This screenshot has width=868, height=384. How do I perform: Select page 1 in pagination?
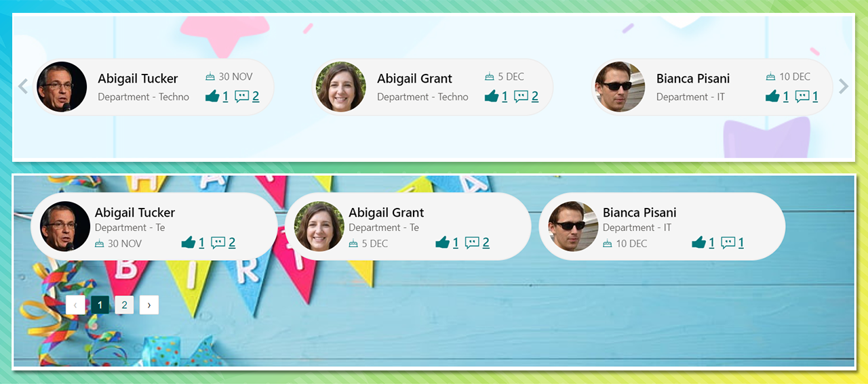[x=100, y=305]
